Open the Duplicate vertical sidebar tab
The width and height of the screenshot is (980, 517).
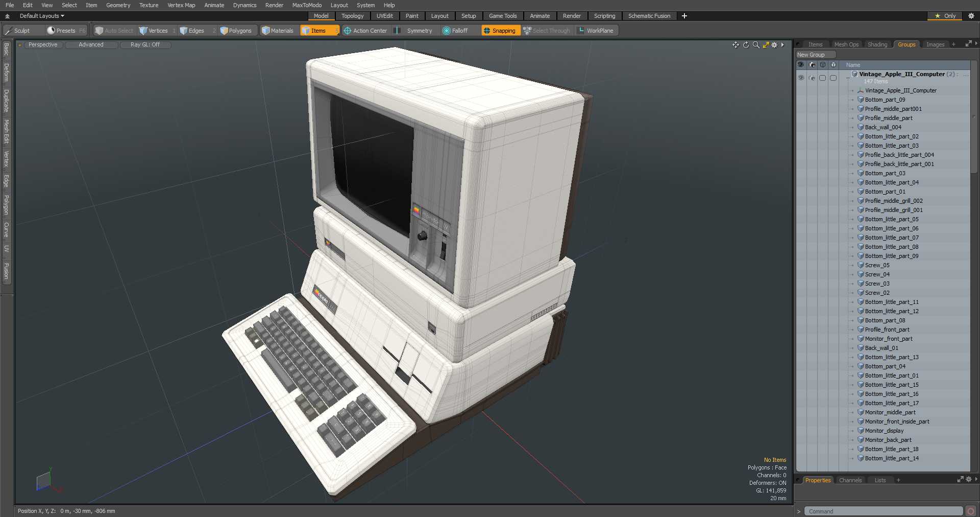click(6, 101)
